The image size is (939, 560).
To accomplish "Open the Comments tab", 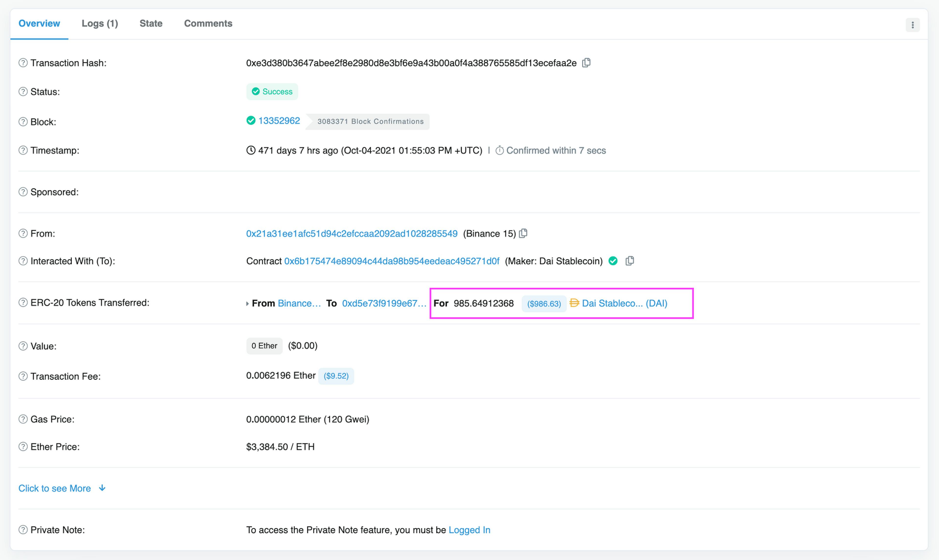I will pyautogui.click(x=208, y=23).
